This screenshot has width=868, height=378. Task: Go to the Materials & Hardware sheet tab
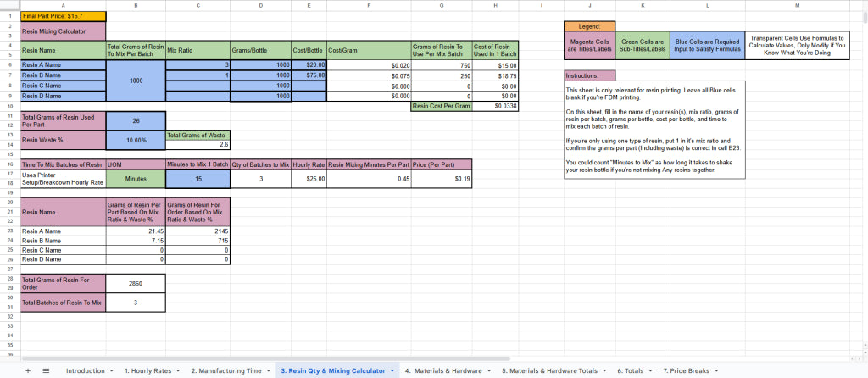[x=445, y=370]
